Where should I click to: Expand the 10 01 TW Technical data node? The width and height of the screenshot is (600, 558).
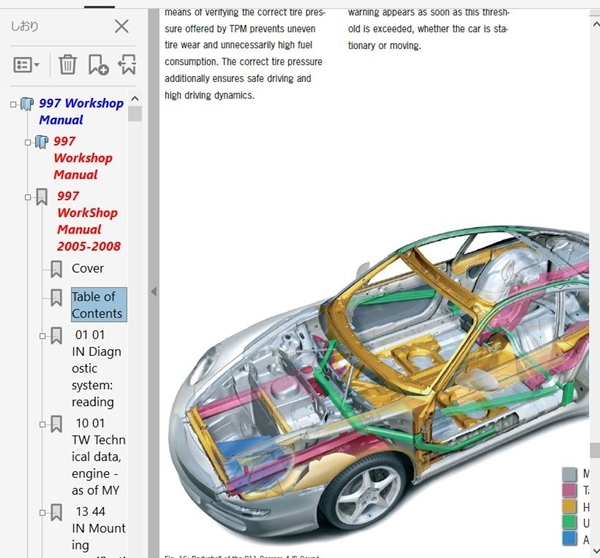[42, 424]
